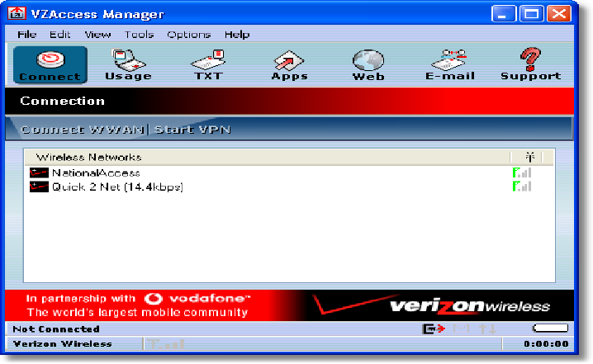Screen dimensions: 593x364
Task: Open the Usage laptop icon
Action: pos(128,64)
